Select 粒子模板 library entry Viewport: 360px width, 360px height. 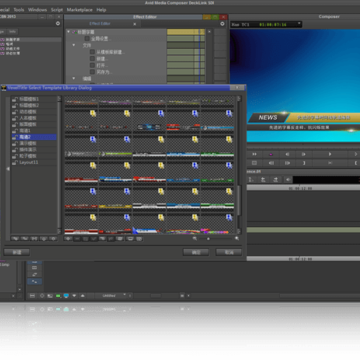tap(34, 156)
